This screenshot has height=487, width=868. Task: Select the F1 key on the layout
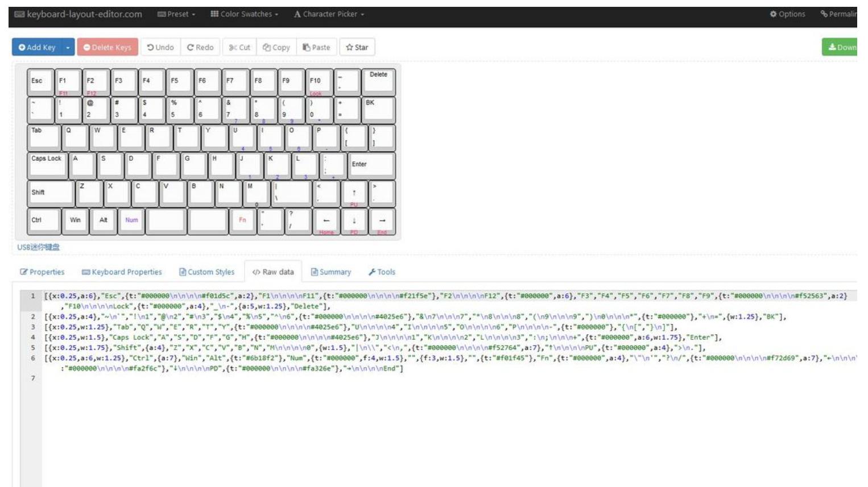[68, 82]
